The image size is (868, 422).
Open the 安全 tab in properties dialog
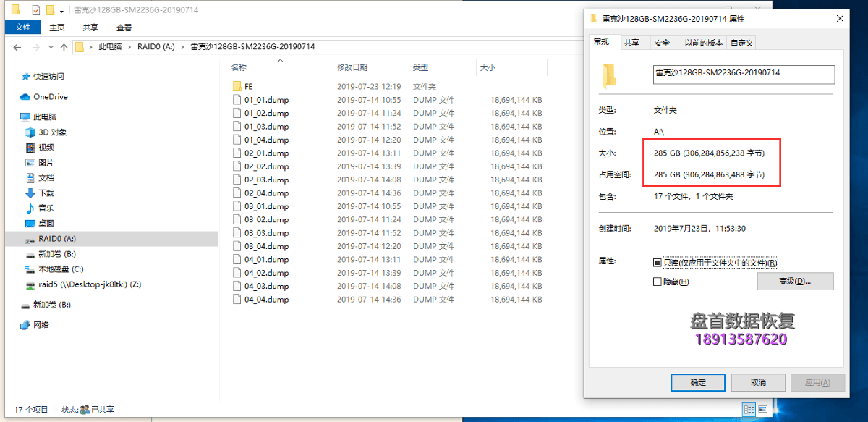click(x=662, y=43)
